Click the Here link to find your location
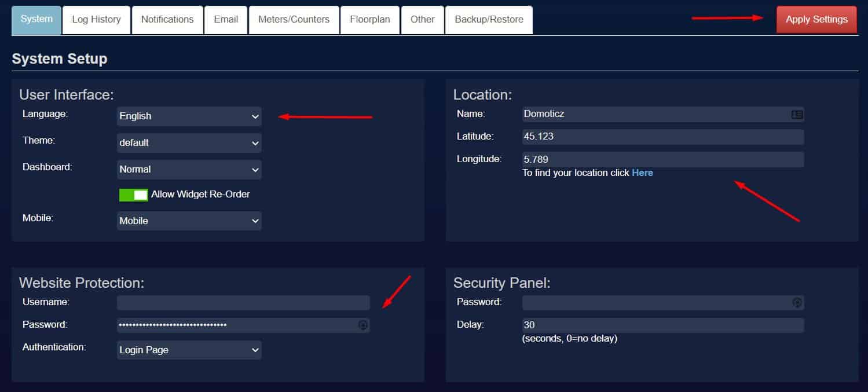The width and height of the screenshot is (868, 392). coord(643,173)
